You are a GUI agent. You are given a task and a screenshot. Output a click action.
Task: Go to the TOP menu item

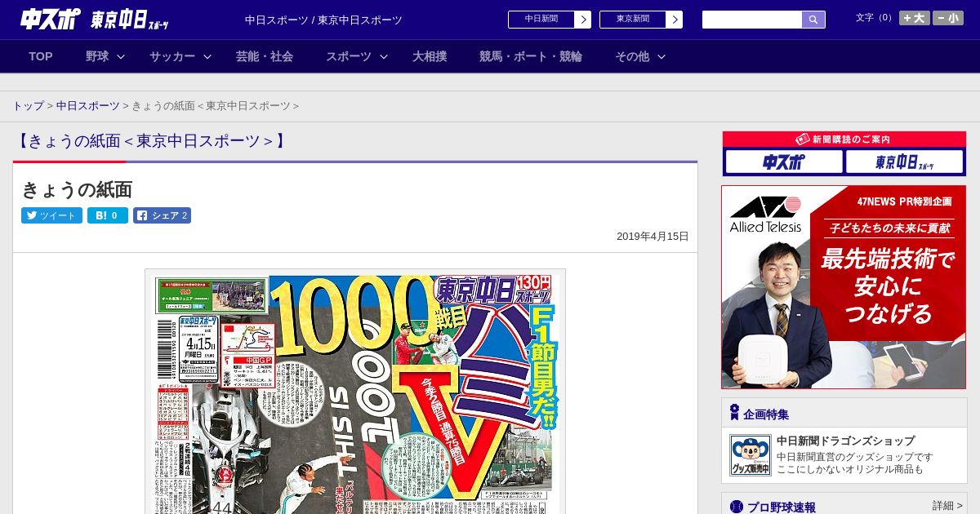[41, 56]
